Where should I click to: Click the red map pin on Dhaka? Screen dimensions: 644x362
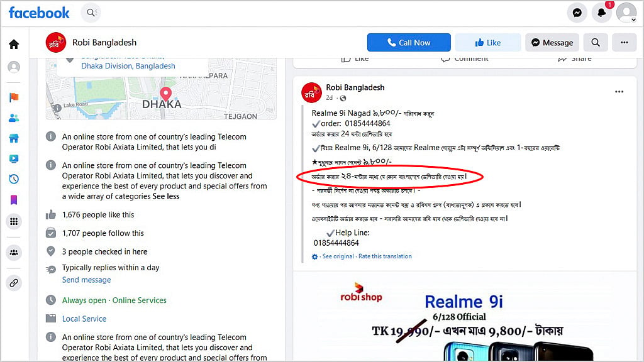coord(165,94)
